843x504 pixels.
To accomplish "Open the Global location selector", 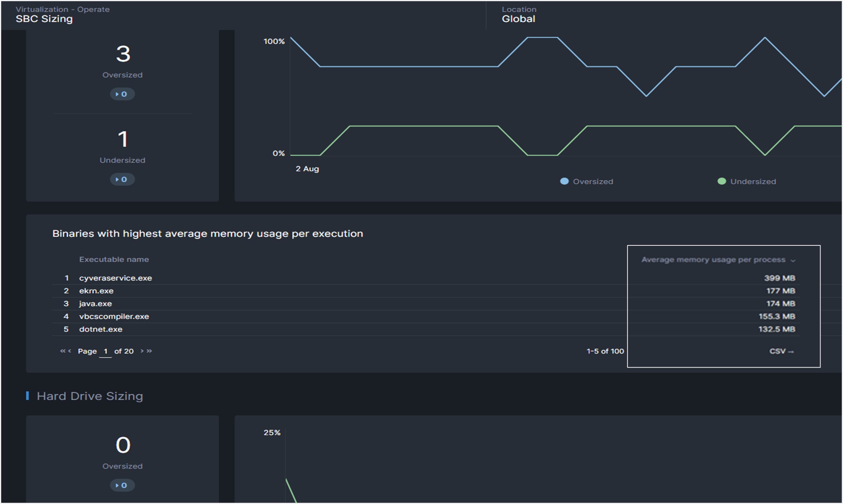I will point(518,19).
